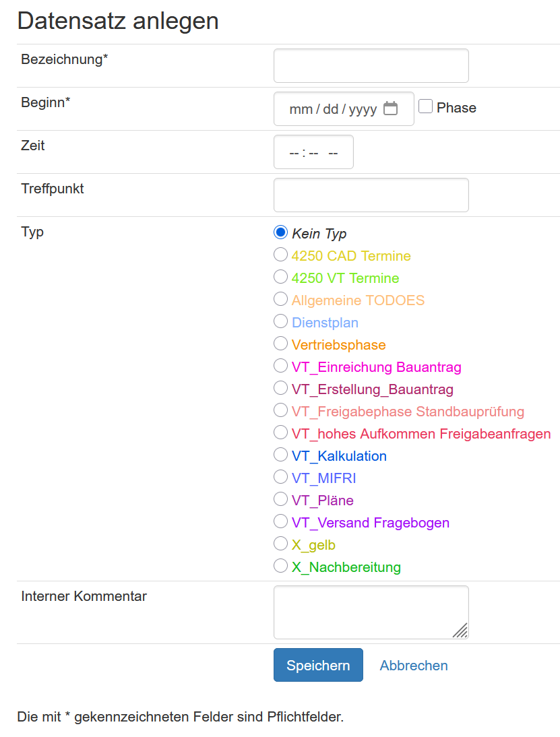560x737 pixels.
Task: Choose the Allgemeine TODOES type
Action: (280, 298)
